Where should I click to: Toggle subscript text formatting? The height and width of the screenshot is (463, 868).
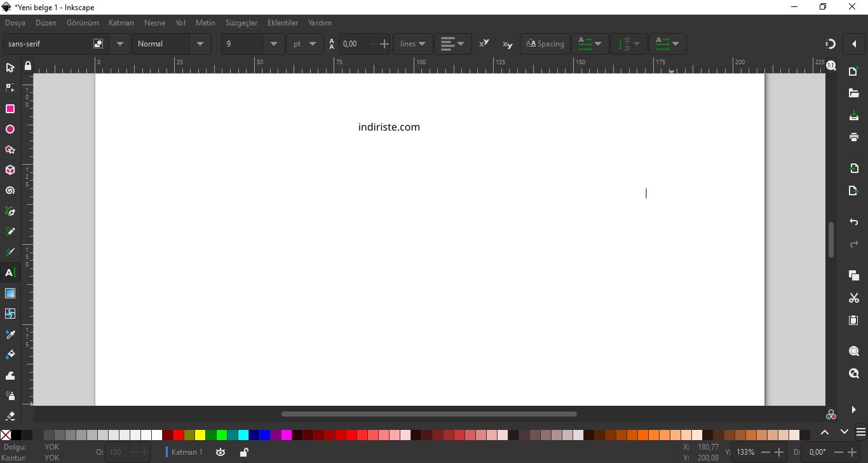[507, 44]
